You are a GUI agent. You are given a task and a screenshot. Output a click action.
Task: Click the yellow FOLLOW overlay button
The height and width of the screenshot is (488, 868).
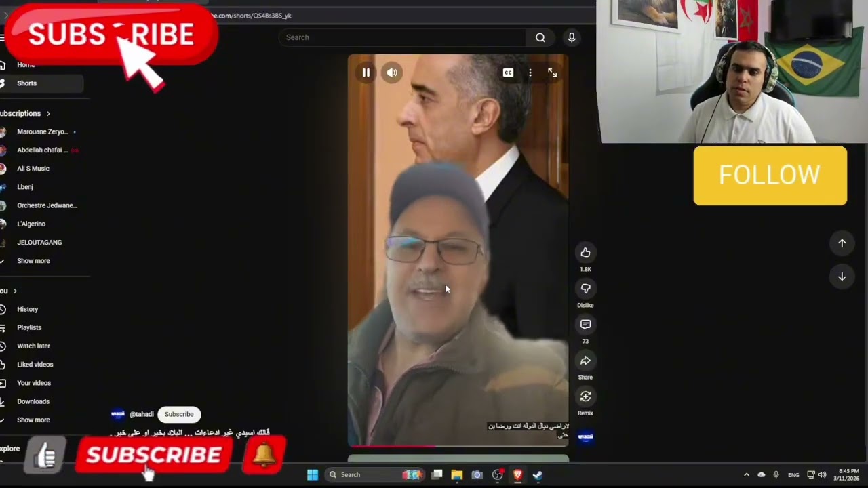pyautogui.click(x=770, y=176)
